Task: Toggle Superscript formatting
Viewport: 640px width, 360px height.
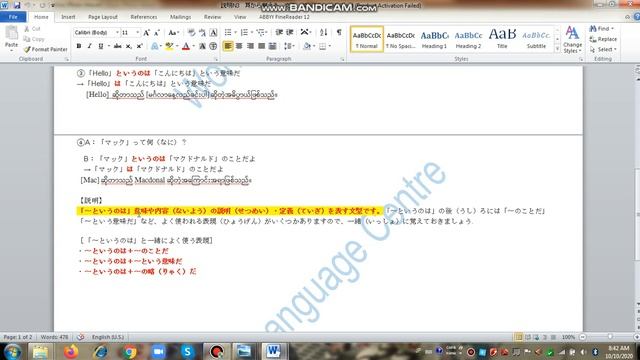Action: coord(140,46)
